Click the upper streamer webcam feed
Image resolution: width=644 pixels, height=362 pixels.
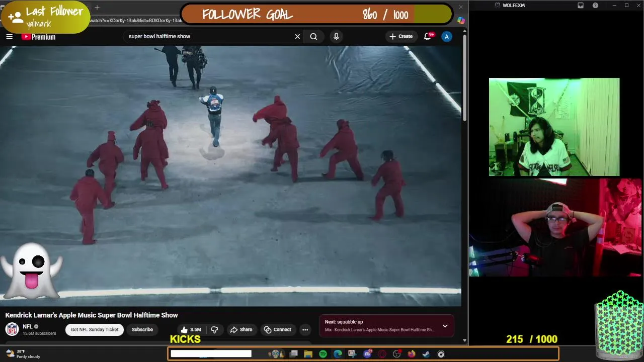554,127
